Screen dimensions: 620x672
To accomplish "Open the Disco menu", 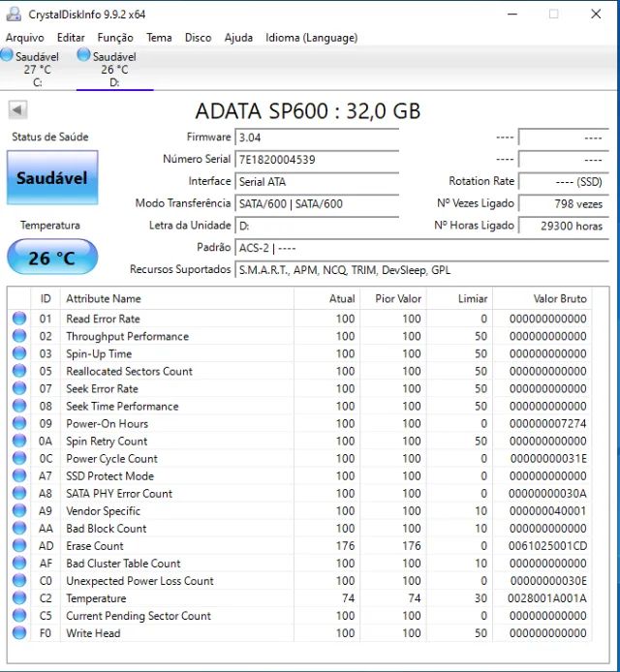I will (198, 38).
